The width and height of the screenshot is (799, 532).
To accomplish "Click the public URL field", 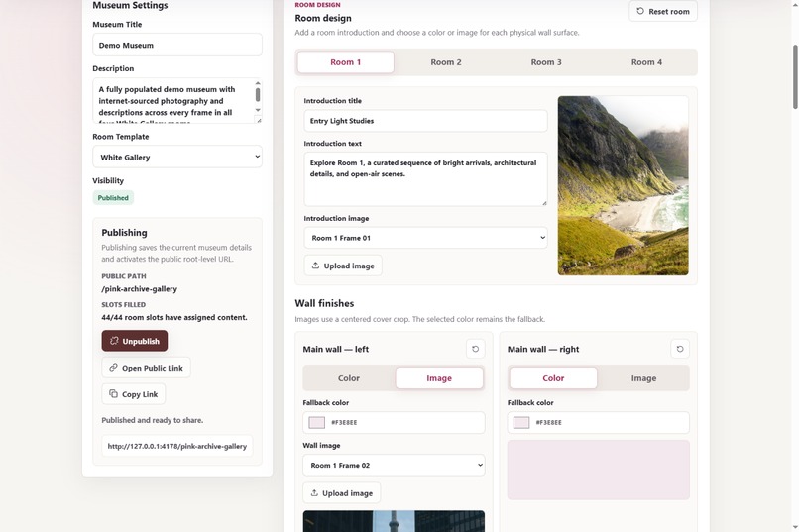I will coord(176,446).
